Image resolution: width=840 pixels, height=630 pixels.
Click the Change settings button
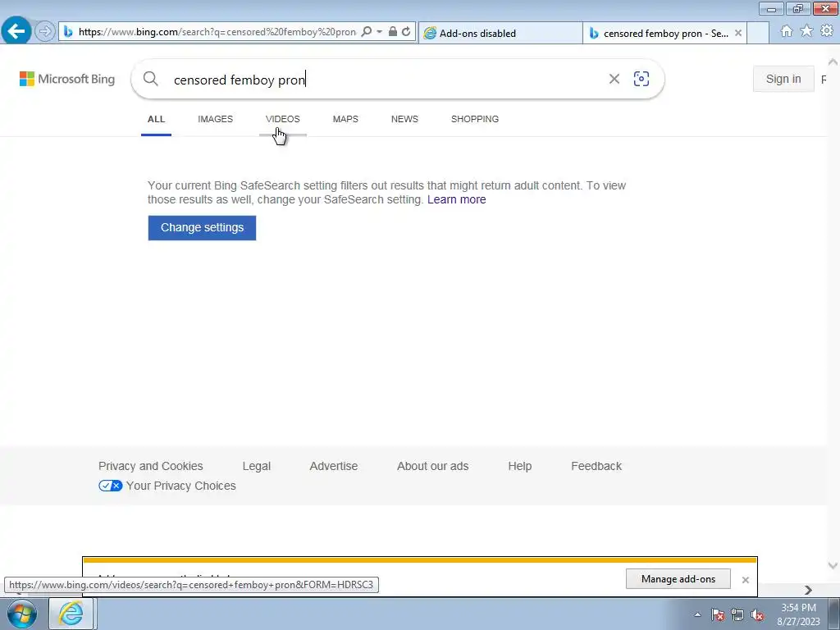(202, 228)
